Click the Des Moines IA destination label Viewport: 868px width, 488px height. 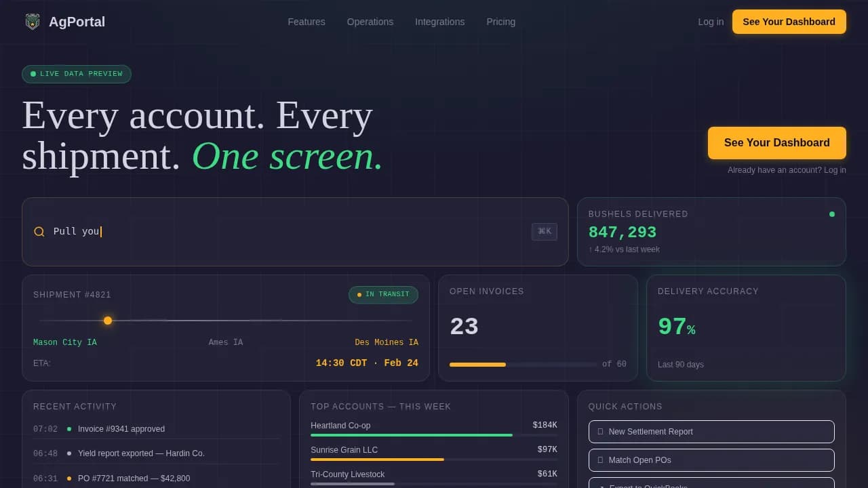[387, 342]
